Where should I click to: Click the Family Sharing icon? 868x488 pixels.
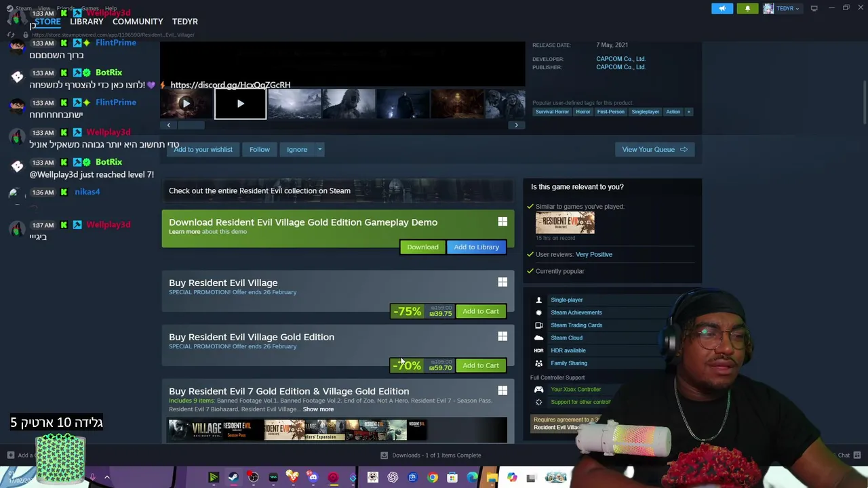[x=539, y=363]
